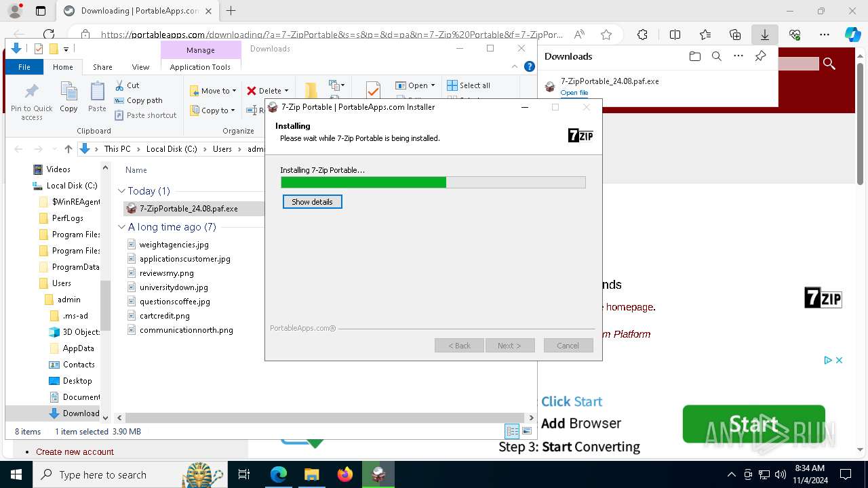Viewport: 868px width, 488px height.
Task: Select the Manage contextual tab
Action: click(201, 50)
